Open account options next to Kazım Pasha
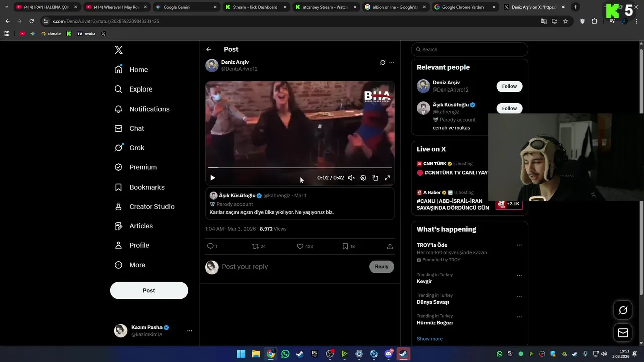Viewport: 644px width, 362px height. point(190,331)
